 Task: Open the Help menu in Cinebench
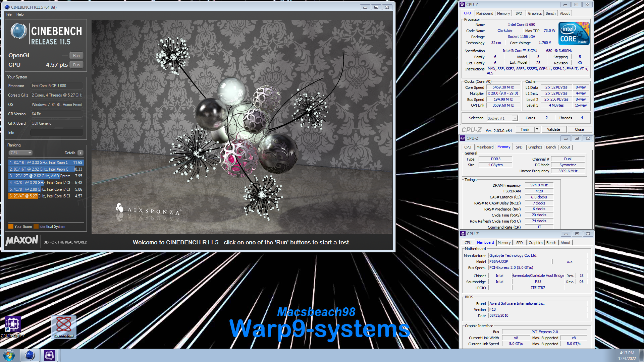[x=20, y=14]
